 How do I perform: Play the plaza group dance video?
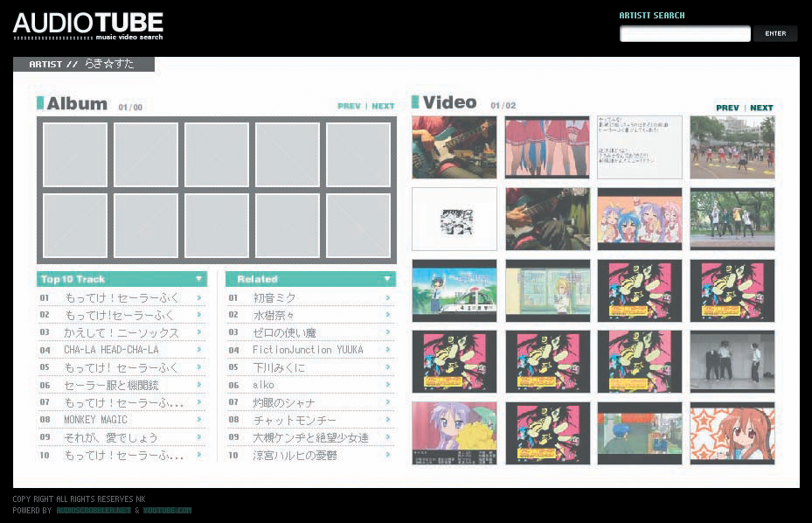click(x=732, y=147)
